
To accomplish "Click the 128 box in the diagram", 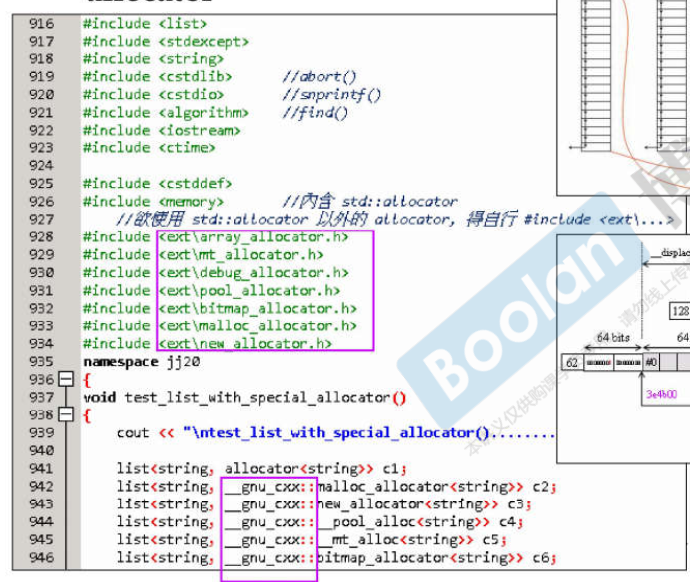I will point(679,311).
